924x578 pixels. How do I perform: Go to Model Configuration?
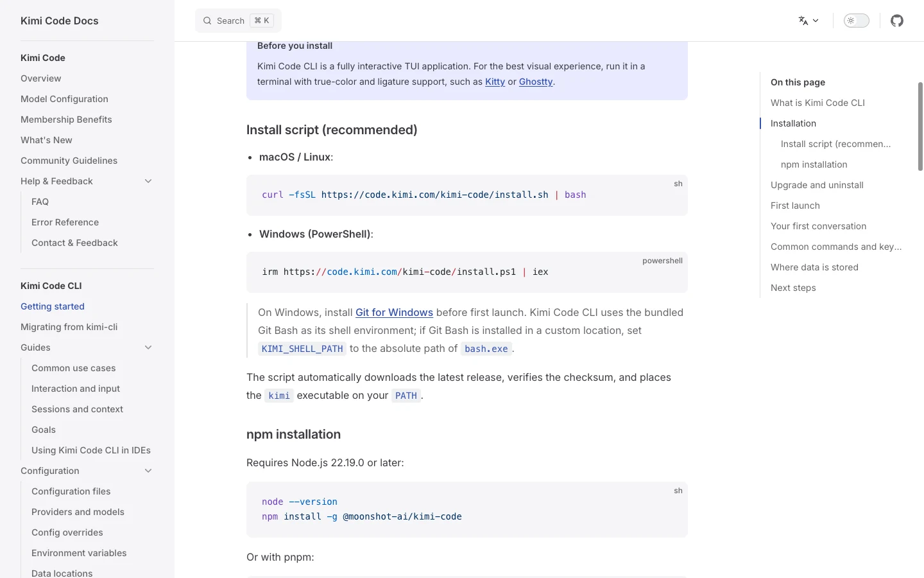(x=64, y=99)
